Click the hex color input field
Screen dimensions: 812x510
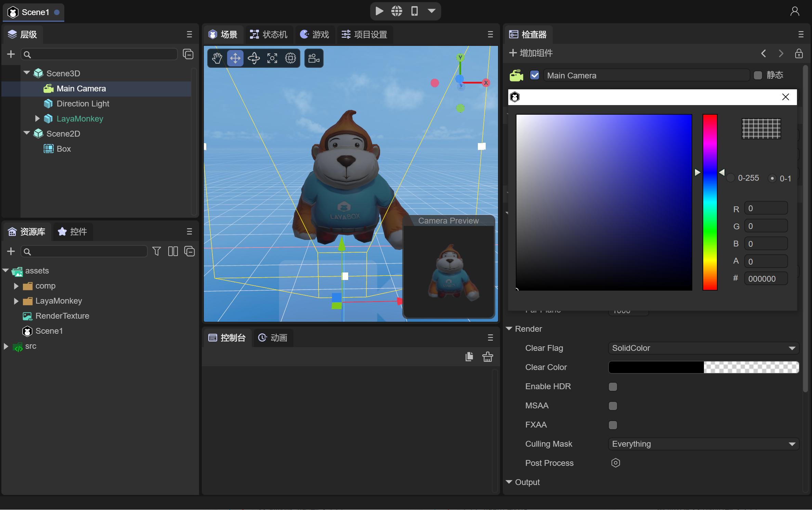point(765,279)
